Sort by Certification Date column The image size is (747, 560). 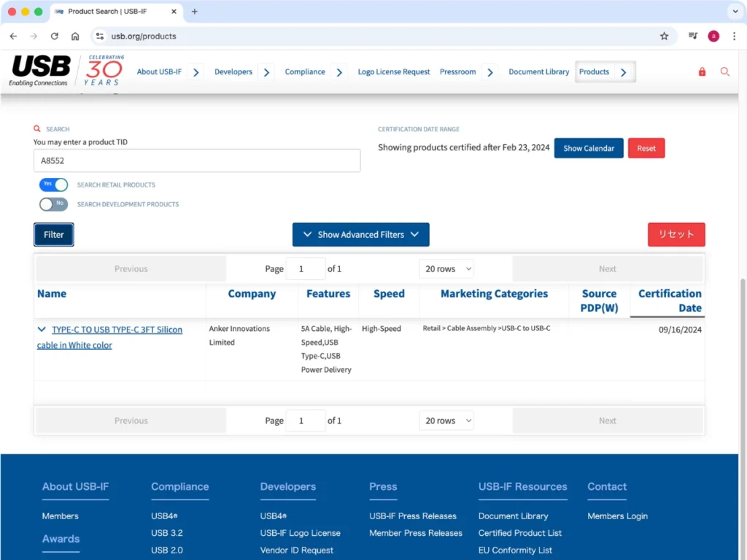point(669,300)
